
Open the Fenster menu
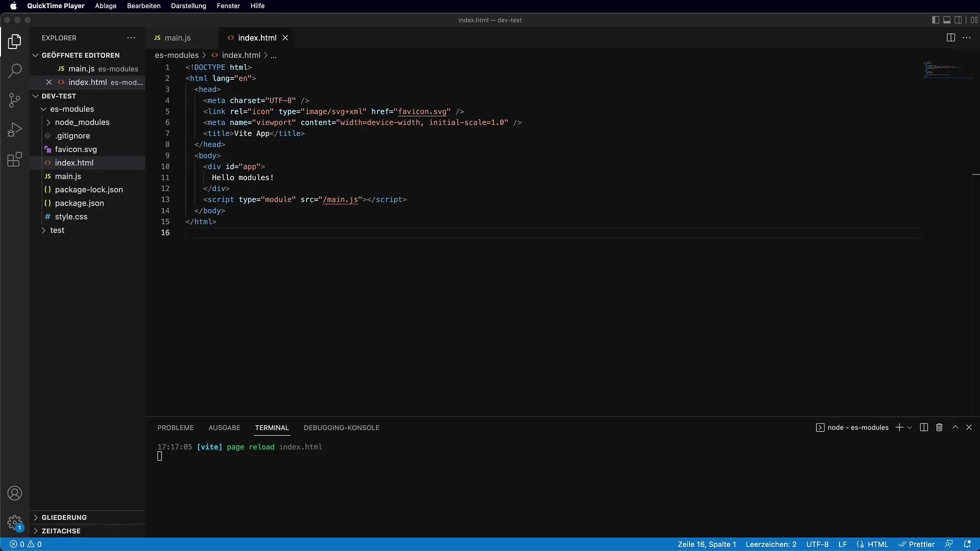[x=228, y=6]
